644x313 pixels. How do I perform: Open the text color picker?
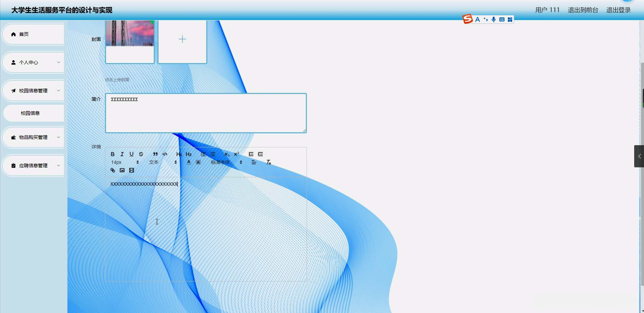pos(189,162)
